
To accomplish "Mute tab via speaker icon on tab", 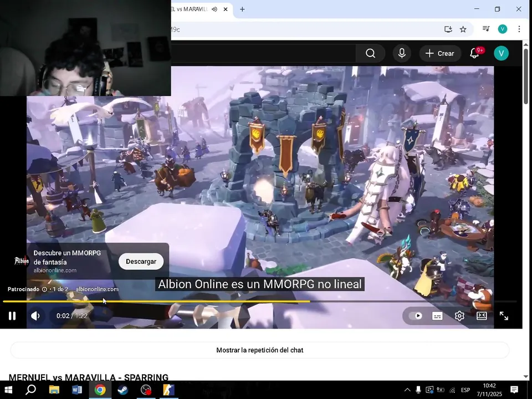I will [x=214, y=9].
